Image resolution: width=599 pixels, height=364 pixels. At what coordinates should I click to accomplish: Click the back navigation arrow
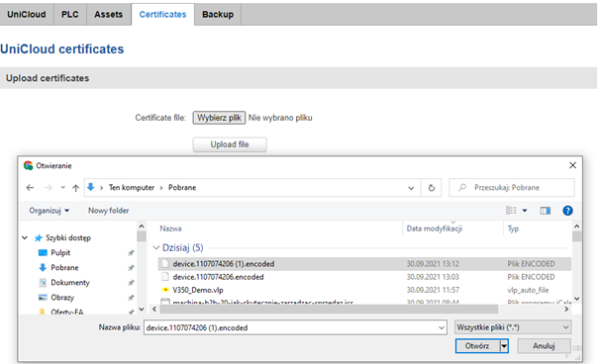click(30, 187)
